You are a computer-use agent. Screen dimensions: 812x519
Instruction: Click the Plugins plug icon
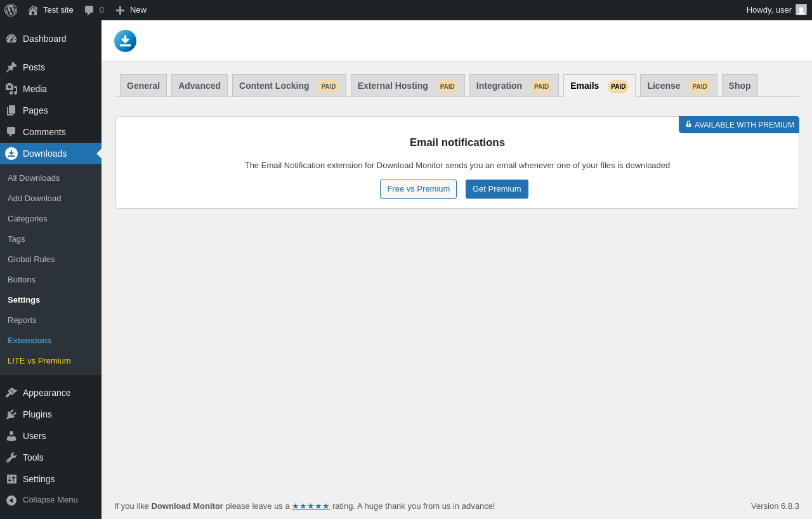[x=11, y=414]
